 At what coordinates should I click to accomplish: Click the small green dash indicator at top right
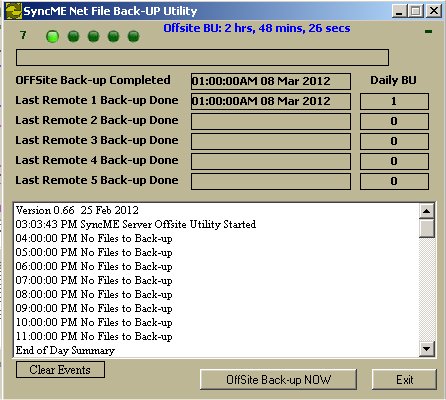pyautogui.click(x=428, y=32)
